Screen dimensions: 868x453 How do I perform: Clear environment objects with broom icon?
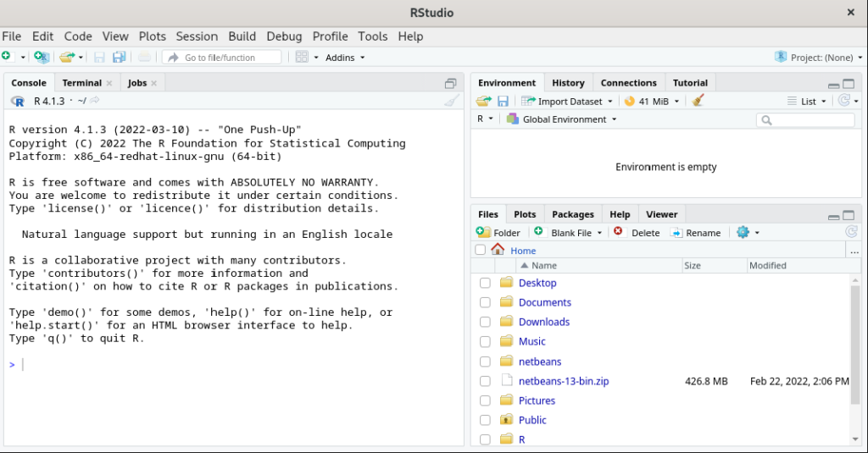(x=698, y=101)
